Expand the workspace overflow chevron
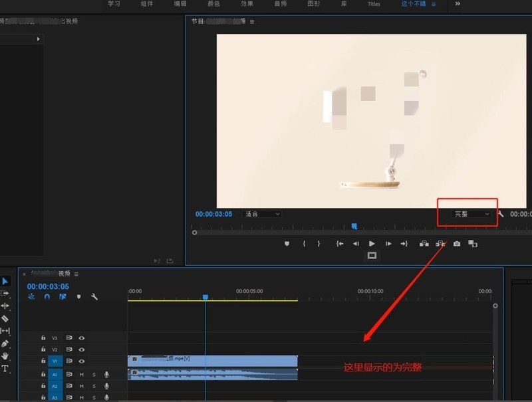532x402 pixels. click(458, 4)
